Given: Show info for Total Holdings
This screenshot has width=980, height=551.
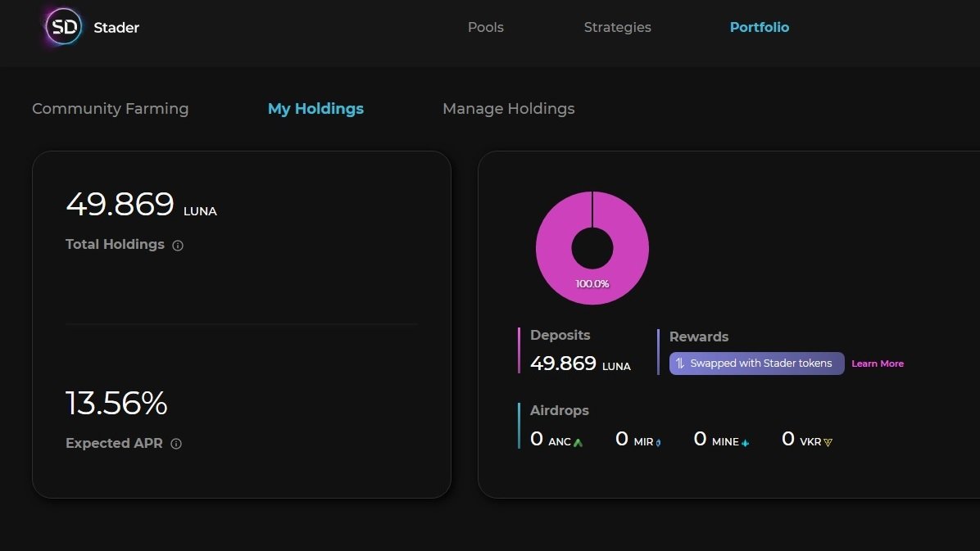Looking at the screenshot, I should (178, 246).
